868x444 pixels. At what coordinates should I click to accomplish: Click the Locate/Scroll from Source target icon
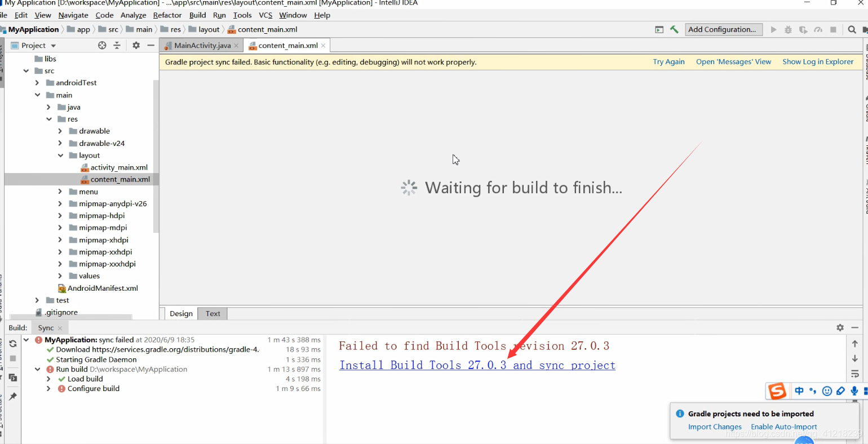102,45
